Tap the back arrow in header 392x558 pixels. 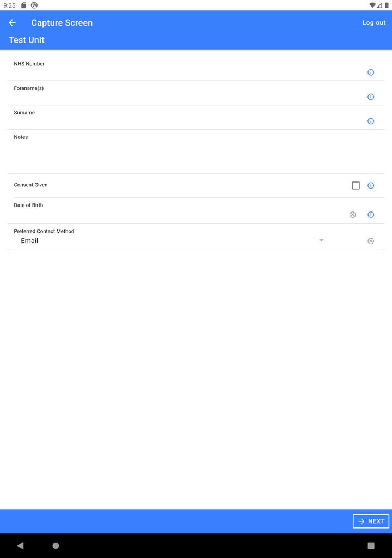[13, 23]
